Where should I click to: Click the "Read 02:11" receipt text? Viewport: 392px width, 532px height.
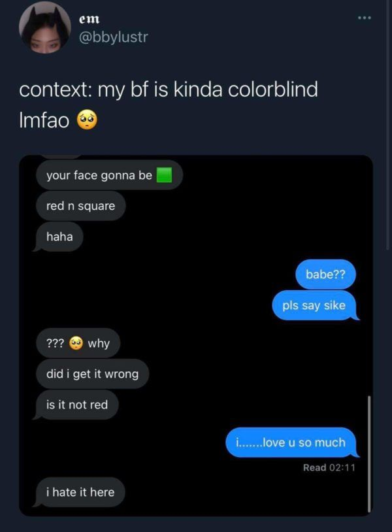[x=329, y=467]
